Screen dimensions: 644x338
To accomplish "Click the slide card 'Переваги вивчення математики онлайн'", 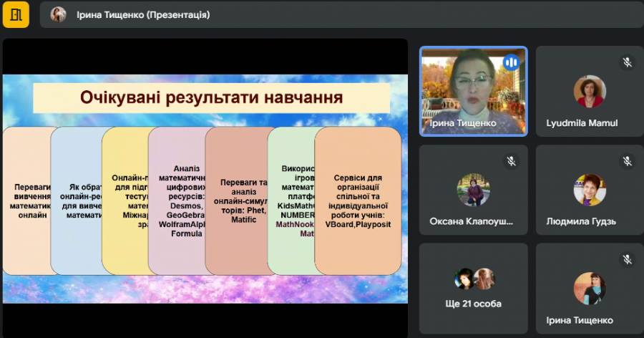I will tap(26, 201).
